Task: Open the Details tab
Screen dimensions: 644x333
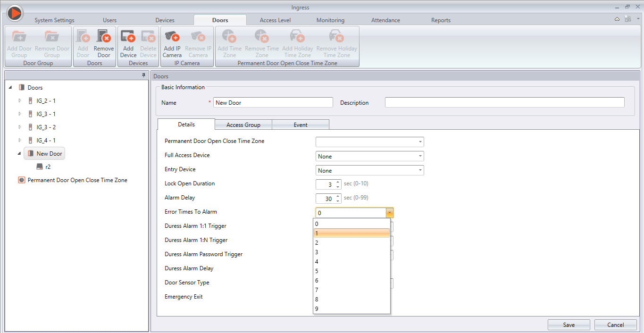Action: coord(186,125)
